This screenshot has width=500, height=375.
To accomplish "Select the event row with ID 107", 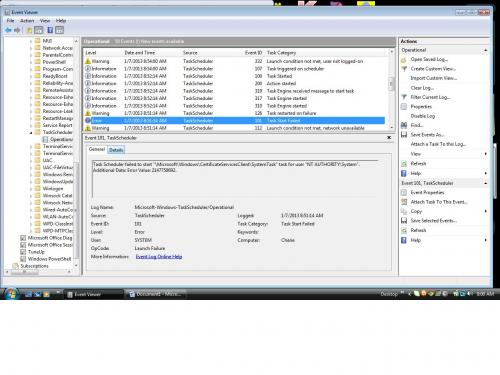I will [x=235, y=69].
